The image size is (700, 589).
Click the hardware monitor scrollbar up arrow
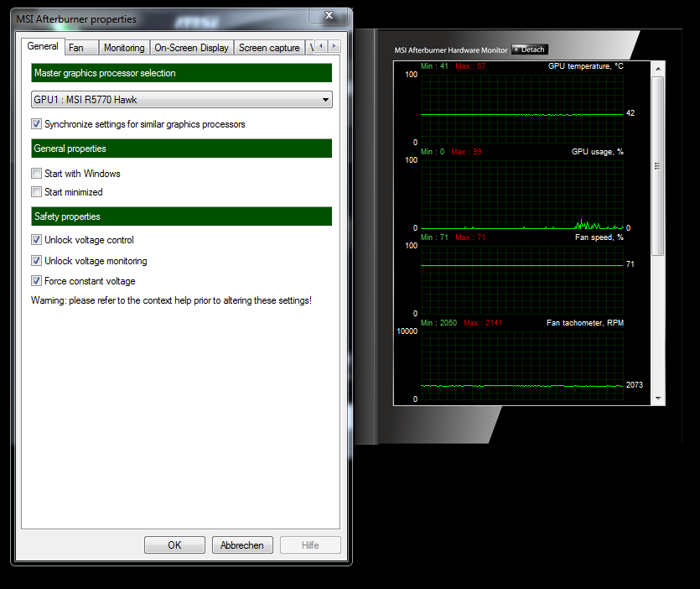click(658, 69)
